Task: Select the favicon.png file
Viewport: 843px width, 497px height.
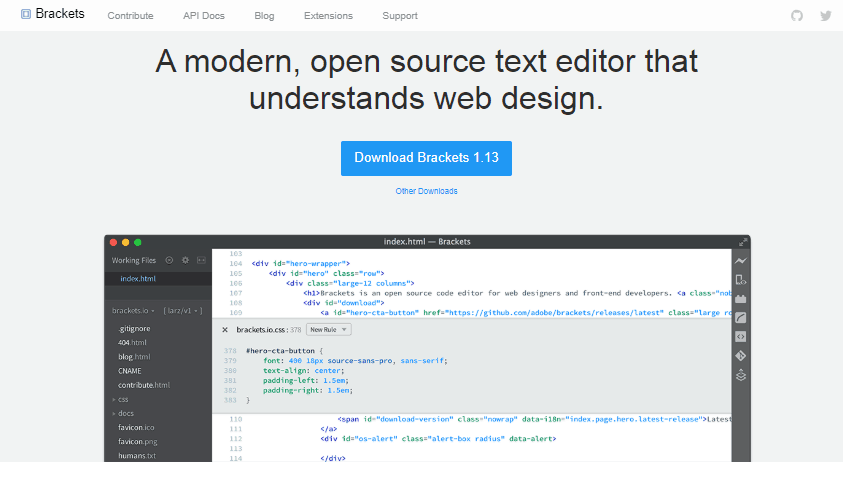Action: coord(138,442)
